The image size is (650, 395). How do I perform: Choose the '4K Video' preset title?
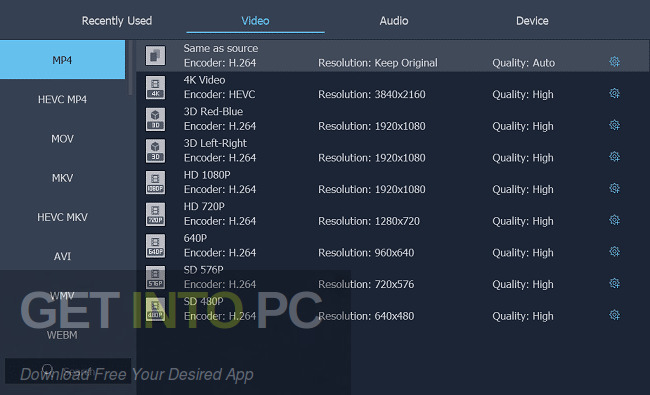pos(204,80)
